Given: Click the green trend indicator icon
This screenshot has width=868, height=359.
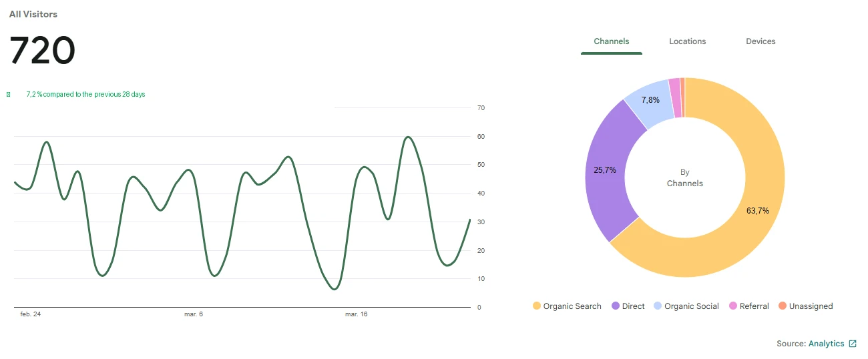Looking at the screenshot, I should (x=9, y=95).
